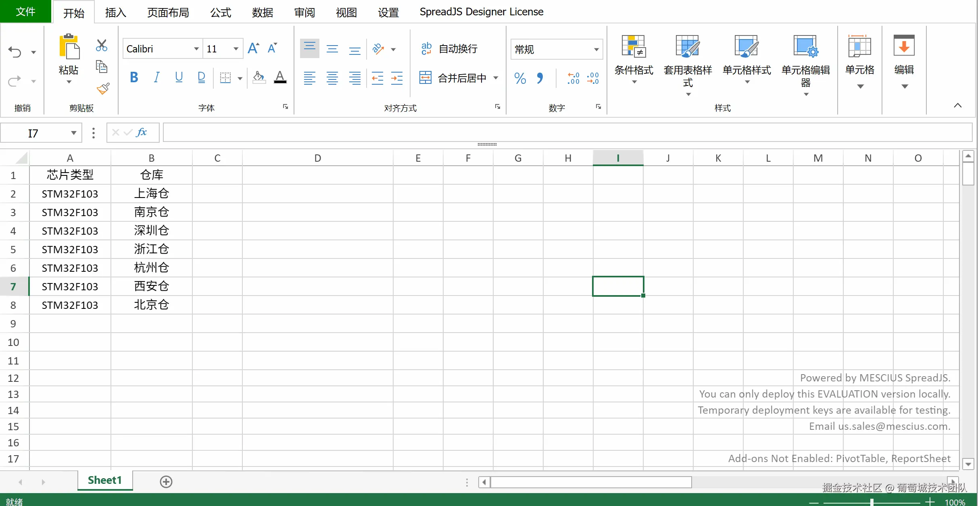This screenshot has width=980, height=506.
Task: Click the percent style icon
Action: click(520, 78)
